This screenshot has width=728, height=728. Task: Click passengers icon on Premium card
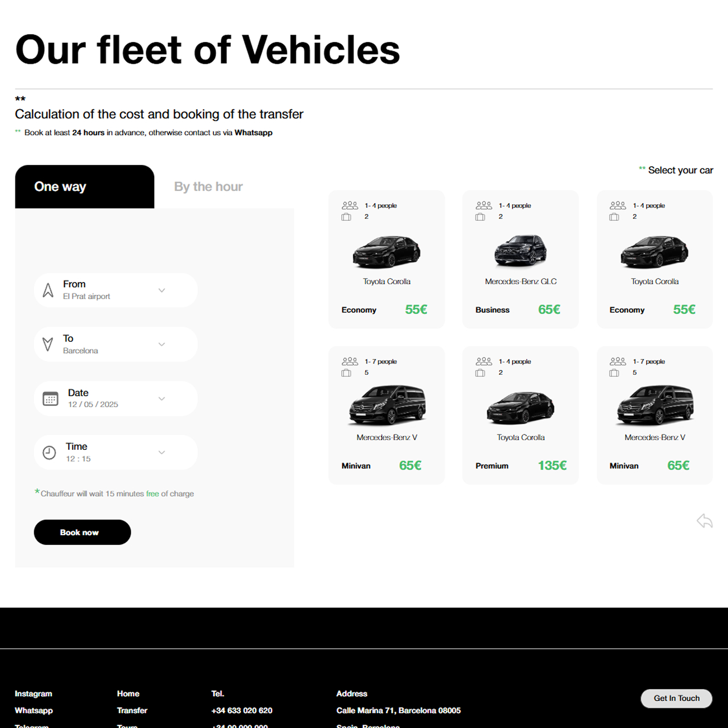(483, 361)
